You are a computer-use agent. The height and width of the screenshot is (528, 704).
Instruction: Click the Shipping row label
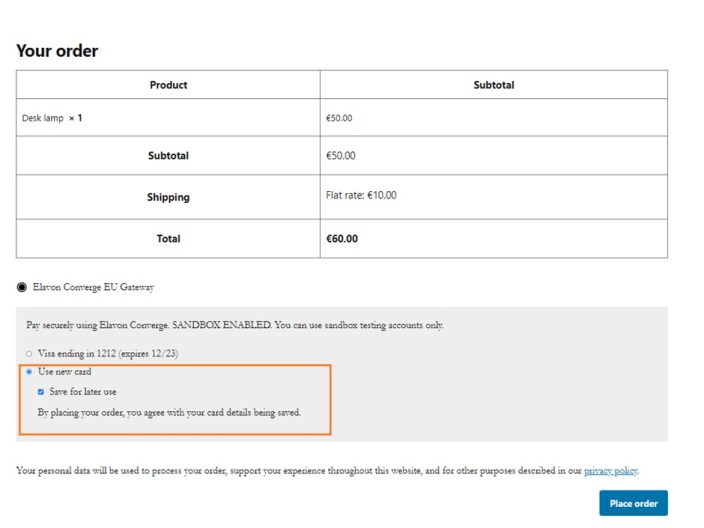click(x=168, y=197)
